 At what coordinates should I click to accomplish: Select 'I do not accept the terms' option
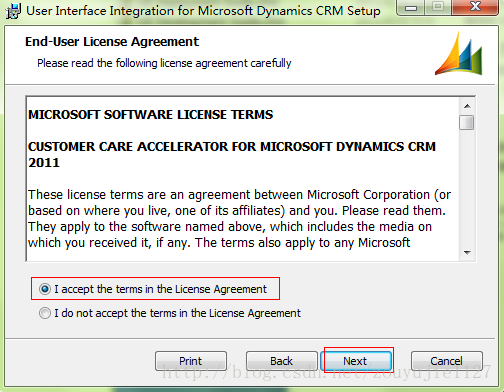tap(45, 313)
